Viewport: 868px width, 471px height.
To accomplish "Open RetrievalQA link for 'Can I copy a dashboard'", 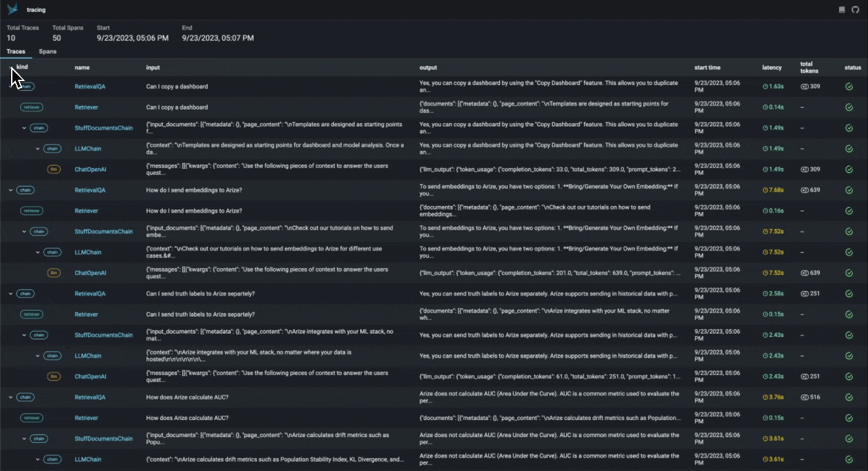I will (90, 86).
